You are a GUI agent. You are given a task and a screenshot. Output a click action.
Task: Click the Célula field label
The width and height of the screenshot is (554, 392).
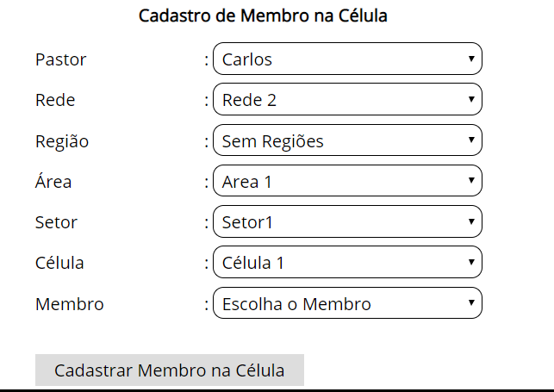point(59,263)
